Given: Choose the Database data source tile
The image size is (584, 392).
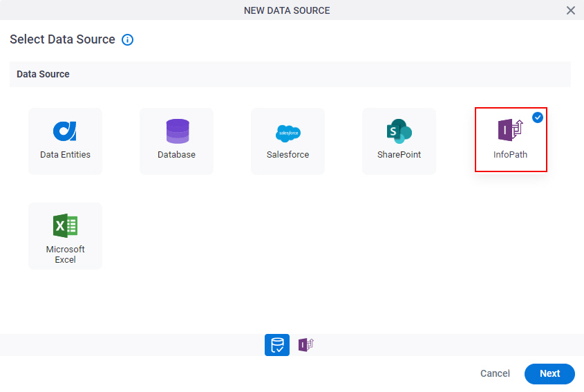Looking at the screenshot, I should (176, 141).
